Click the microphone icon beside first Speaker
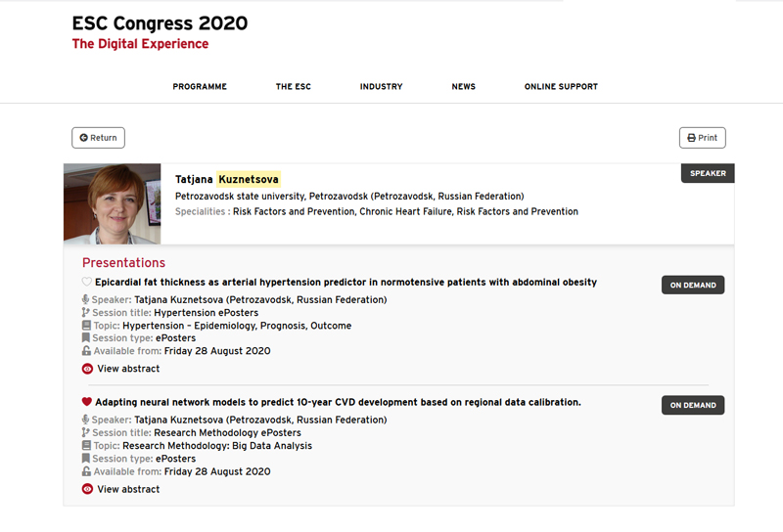Viewport: 783px width, 532px height. (85, 299)
